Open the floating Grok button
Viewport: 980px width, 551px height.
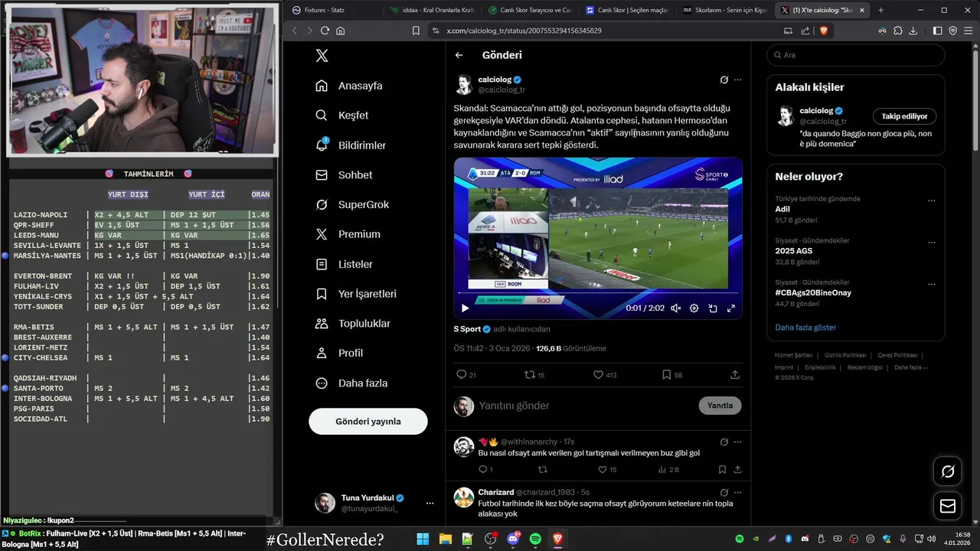[x=947, y=471]
